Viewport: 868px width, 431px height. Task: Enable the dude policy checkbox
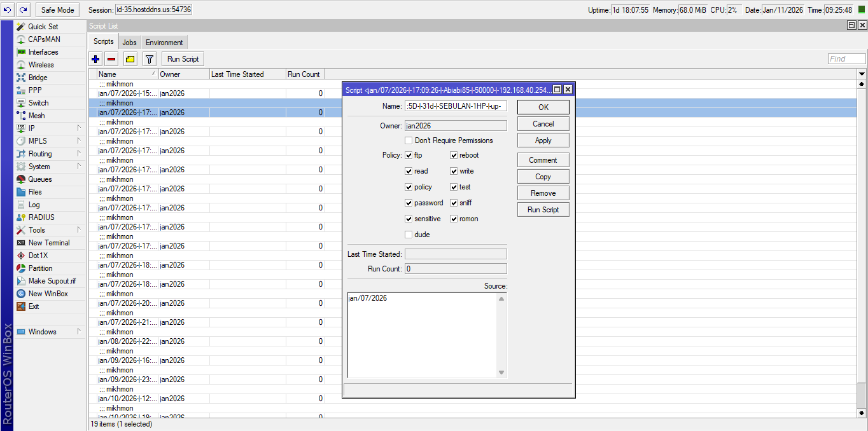(x=409, y=235)
